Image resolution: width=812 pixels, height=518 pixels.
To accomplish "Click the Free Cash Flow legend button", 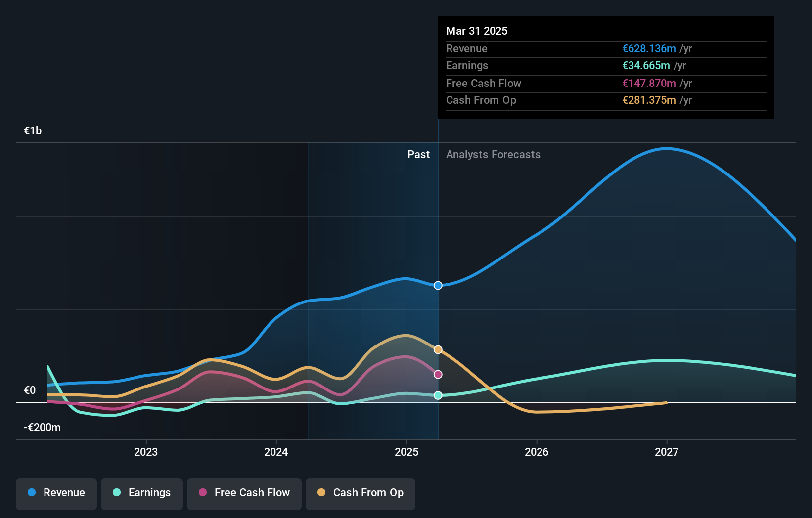I will 244,493.
